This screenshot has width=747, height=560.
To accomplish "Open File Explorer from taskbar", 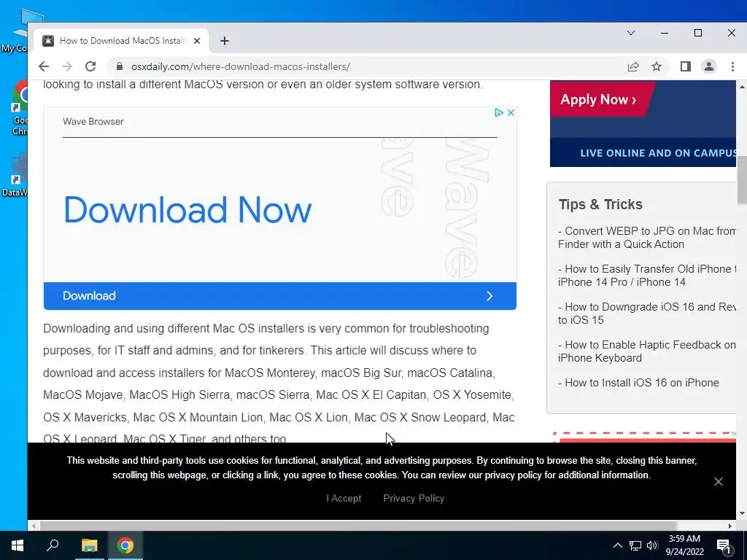I will tap(89, 545).
